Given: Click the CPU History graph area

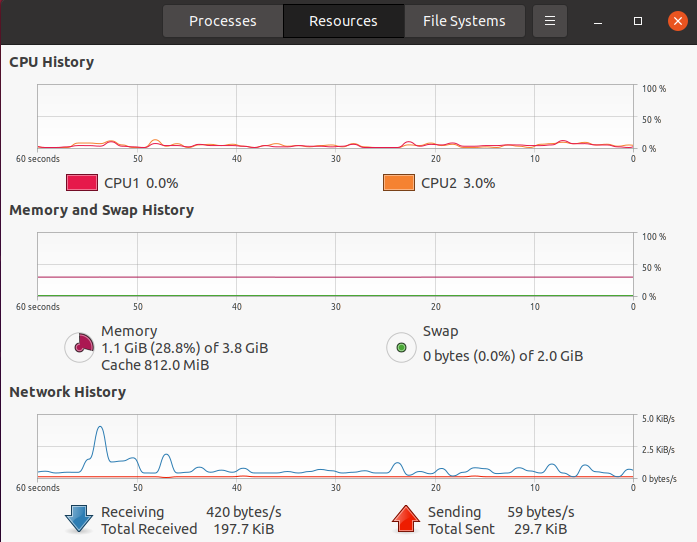Looking at the screenshot, I should tap(336, 116).
